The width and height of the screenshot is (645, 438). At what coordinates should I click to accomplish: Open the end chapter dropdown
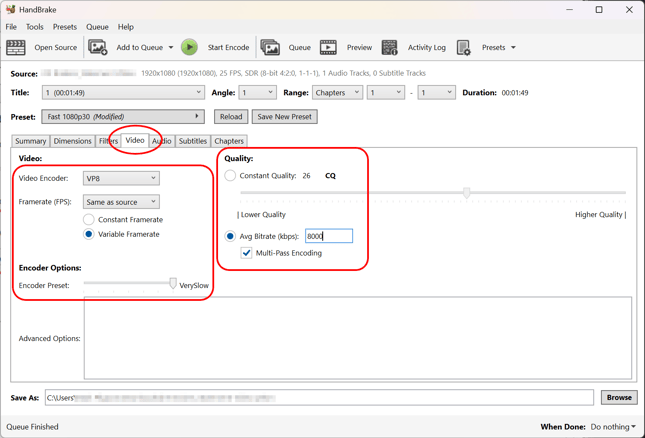(x=436, y=93)
